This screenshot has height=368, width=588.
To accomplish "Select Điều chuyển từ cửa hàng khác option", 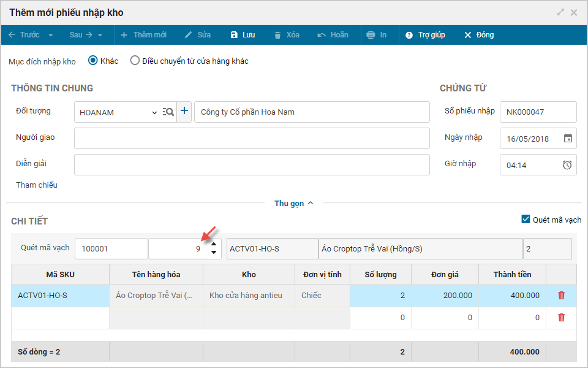I will click(135, 61).
